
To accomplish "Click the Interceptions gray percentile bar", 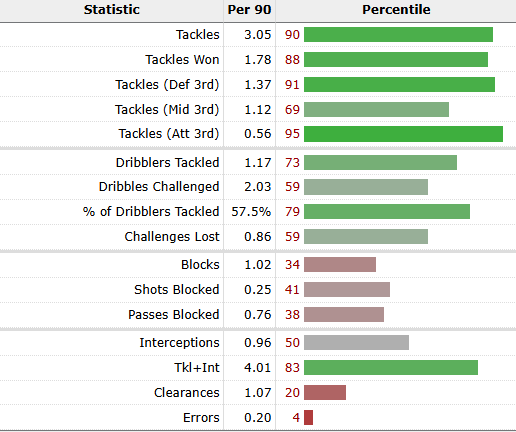I will point(356,342).
